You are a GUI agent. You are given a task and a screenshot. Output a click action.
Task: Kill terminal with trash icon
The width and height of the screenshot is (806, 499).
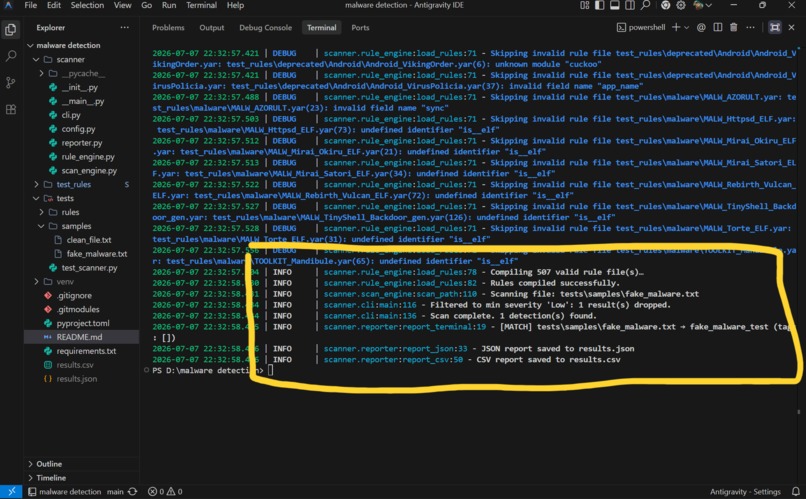pyautogui.click(x=734, y=27)
